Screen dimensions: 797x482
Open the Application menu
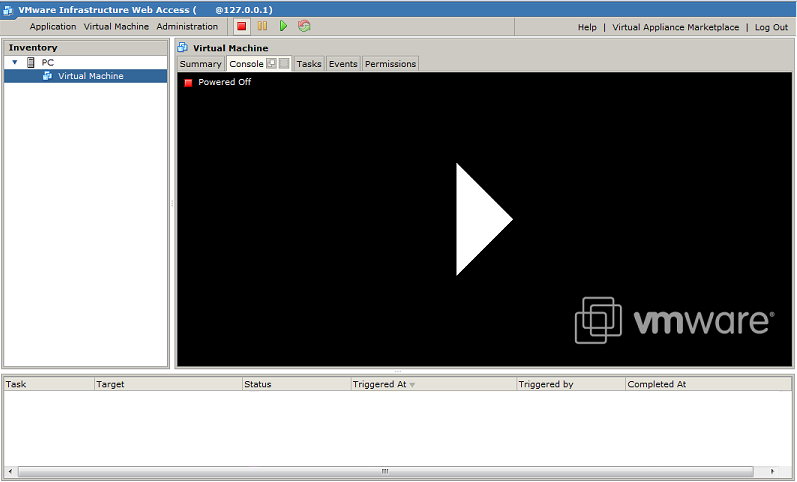pyautogui.click(x=53, y=27)
